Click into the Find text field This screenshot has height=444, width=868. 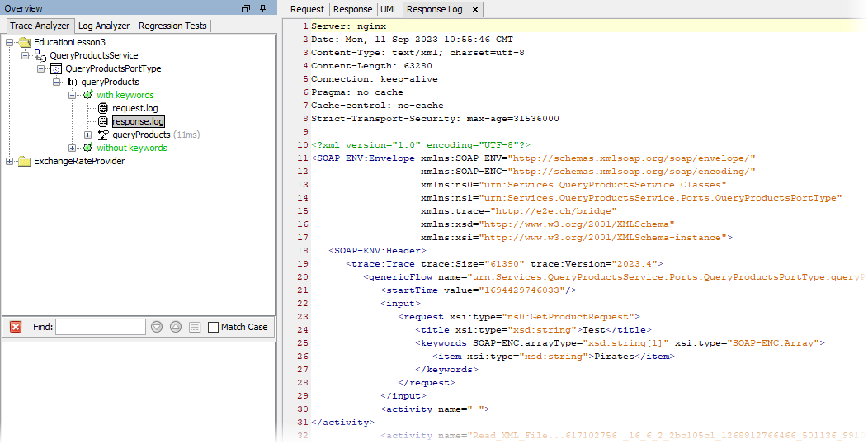click(x=101, y=327)
